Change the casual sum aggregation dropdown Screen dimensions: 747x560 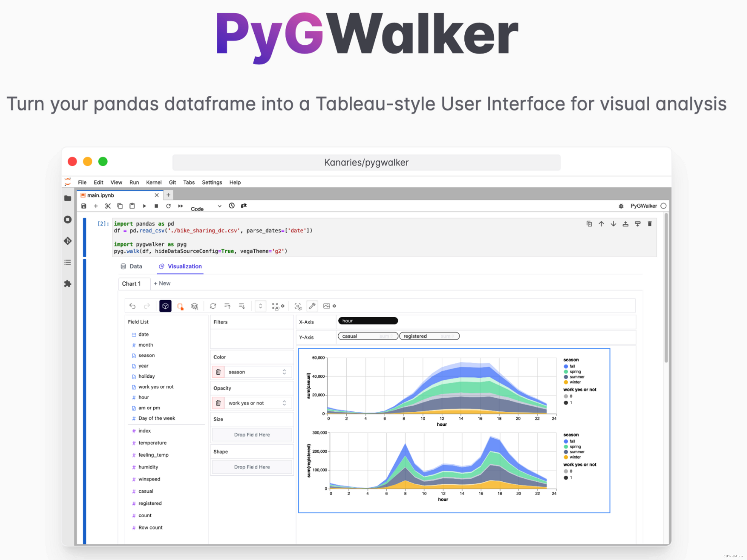point(386,336)
